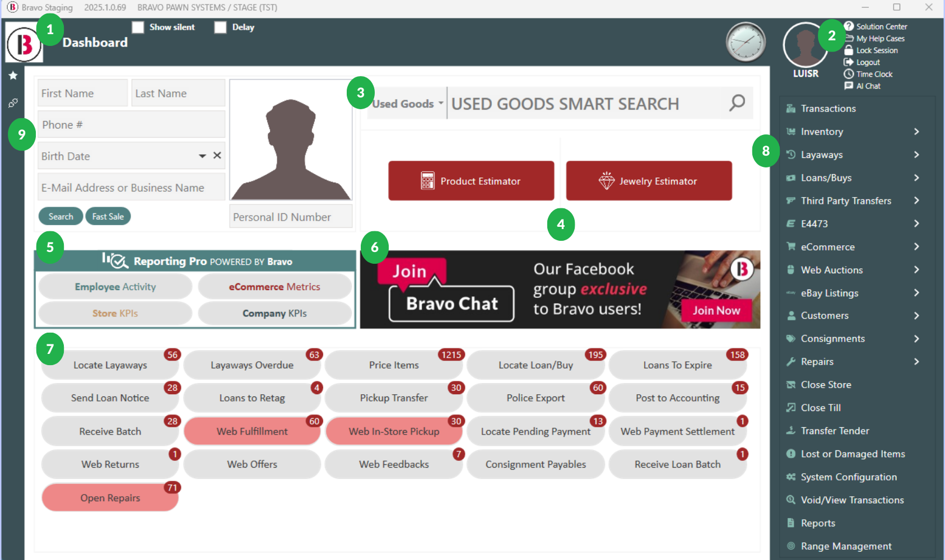Screen dimensions: 945x560
Task: Open Store KPIs report
Action: click(x=115, y=314)
